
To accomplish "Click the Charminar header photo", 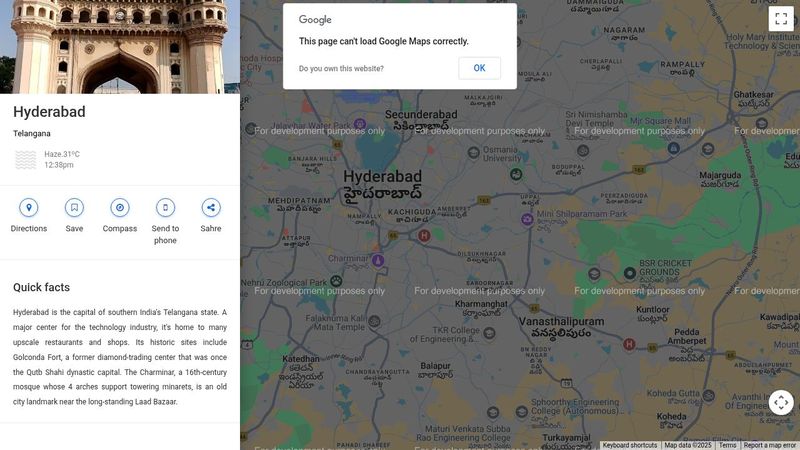I will 120,46.
